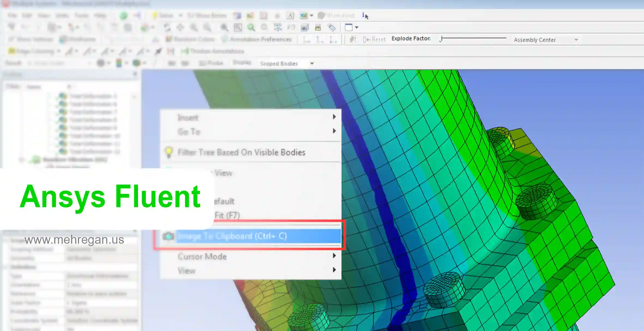644x331 pixels.
Task: Enable Random Colors for bodies
Action: pyautogui.click(x=191, y=39)
